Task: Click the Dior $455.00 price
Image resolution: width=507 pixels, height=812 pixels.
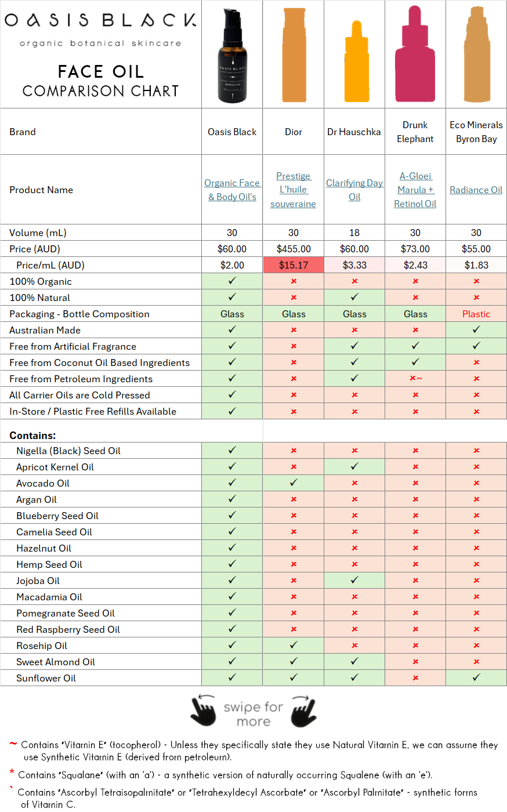Action: click(x=294, y=249)
